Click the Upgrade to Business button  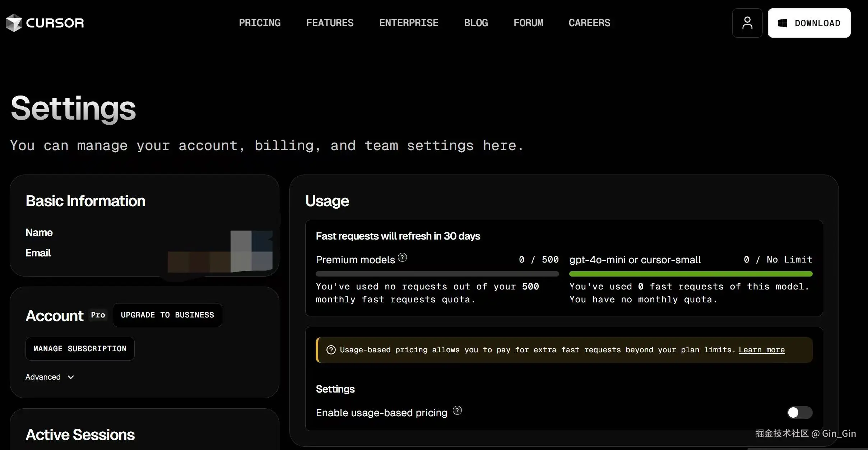[167, 315]
